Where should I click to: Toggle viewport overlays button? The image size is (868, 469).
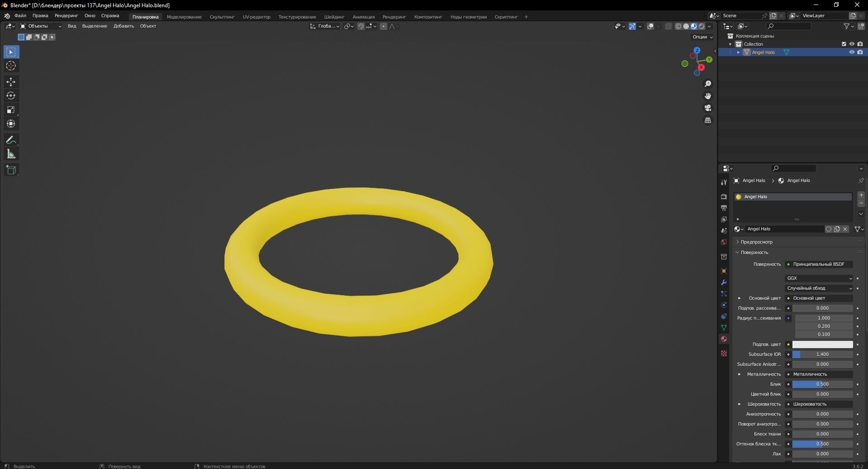pos(650,26)
